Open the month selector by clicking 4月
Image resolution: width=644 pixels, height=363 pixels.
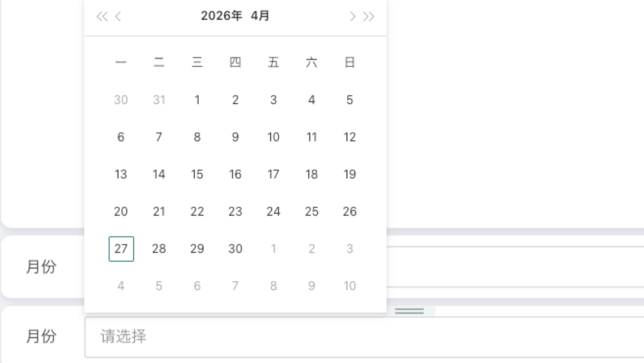point(260,15)
